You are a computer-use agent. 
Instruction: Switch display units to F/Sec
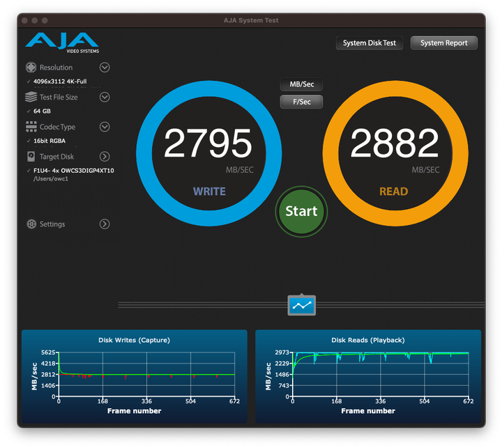tap(301, 102)
